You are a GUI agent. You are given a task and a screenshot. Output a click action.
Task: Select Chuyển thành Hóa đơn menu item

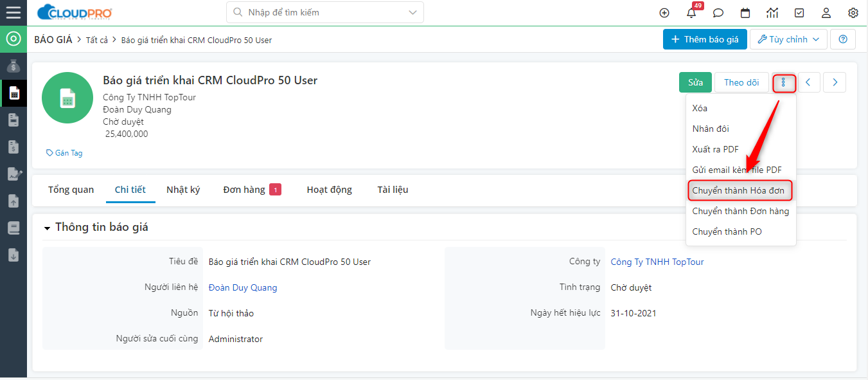(740, 190)
